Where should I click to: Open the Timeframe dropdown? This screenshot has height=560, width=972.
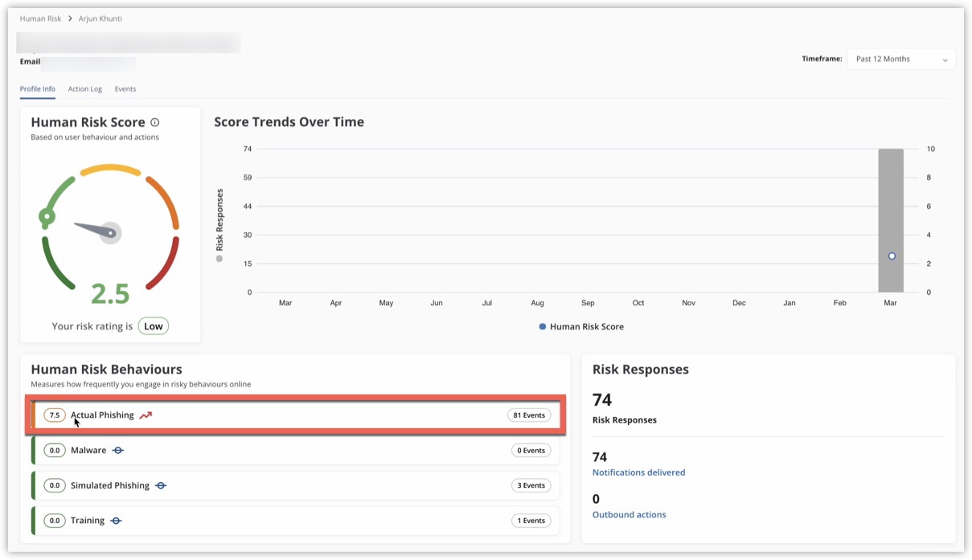tap(900, 59)
